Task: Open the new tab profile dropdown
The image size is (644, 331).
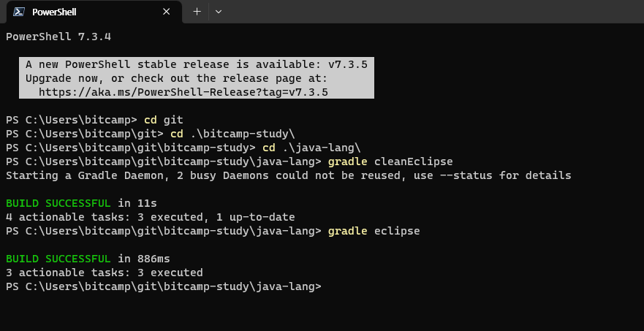Action: click(219, 12)
